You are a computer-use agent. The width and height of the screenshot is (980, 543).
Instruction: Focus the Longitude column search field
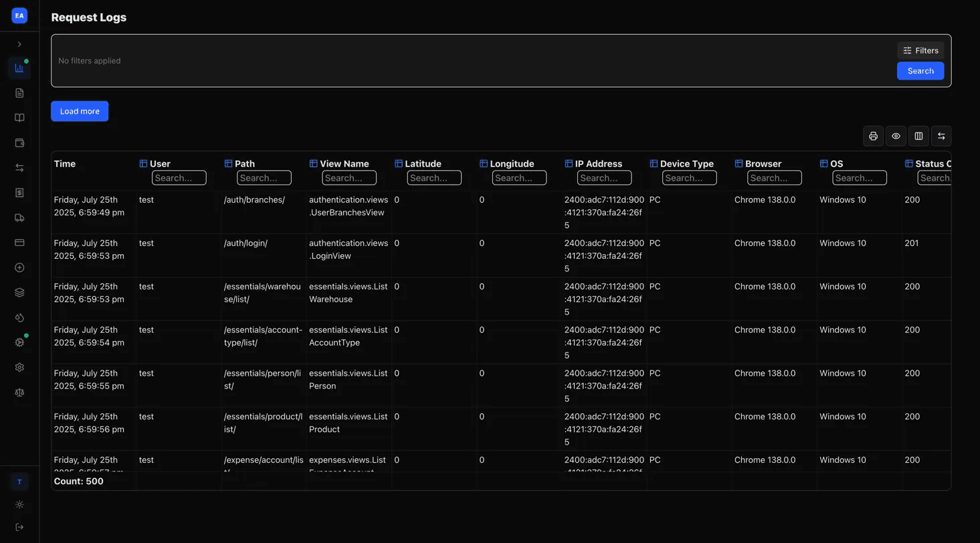point(519,178)
